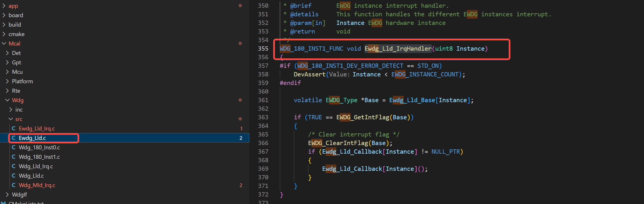Image resolution: width=644 pixels, height=204 pixels.
Task: Click C file icon of Ewdg_Lld_Irq.c
Action: tap(14, 128)
